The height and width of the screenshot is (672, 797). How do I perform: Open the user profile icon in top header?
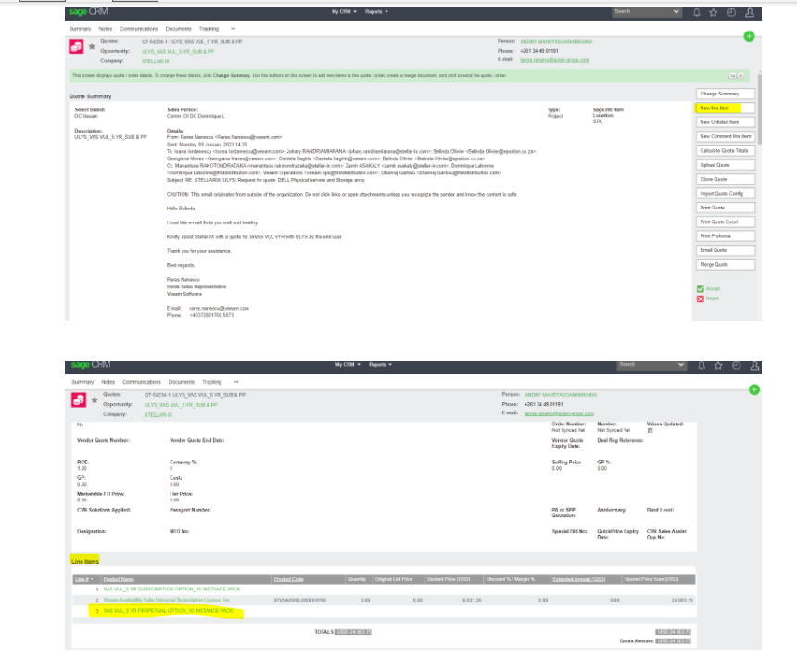pos(750,13)
